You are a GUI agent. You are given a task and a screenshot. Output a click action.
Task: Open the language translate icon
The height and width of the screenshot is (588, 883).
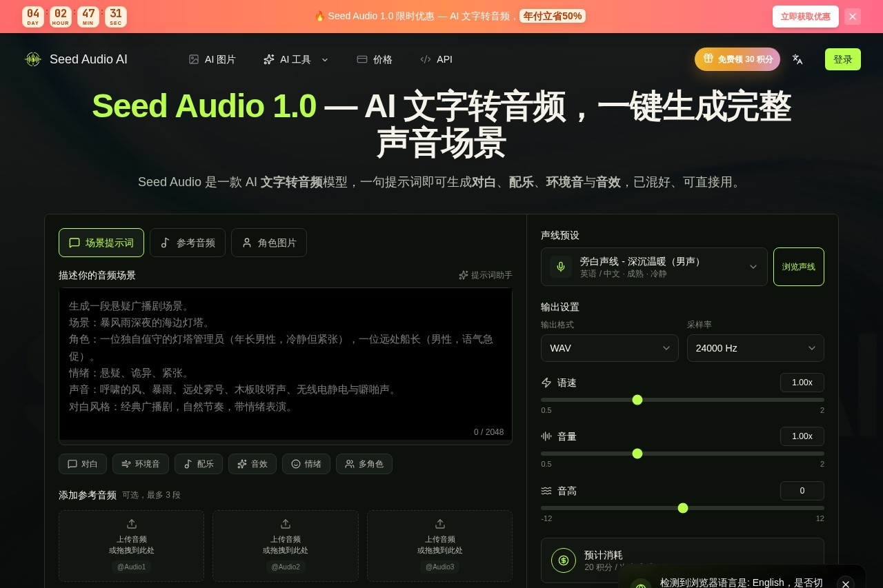point(797,59)
